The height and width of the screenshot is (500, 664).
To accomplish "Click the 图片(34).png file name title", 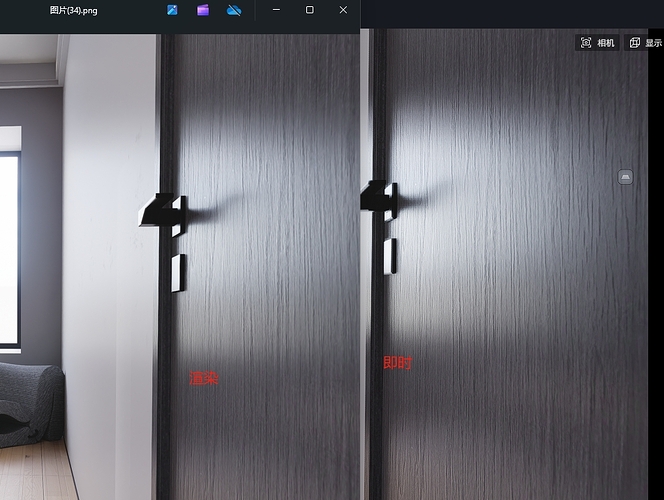I will [x=73, y=10].
